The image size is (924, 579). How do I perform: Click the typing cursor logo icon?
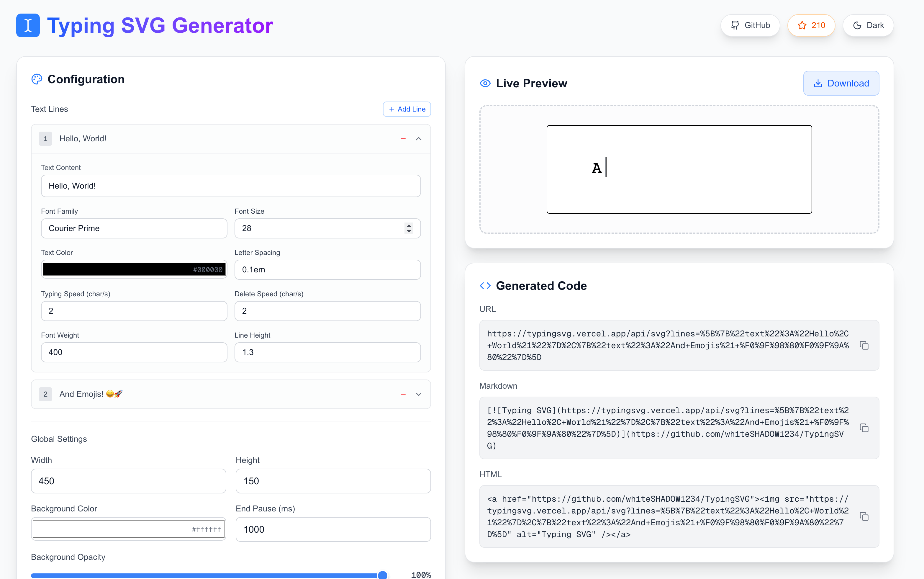pyautogui.click(x=28, y=25)
